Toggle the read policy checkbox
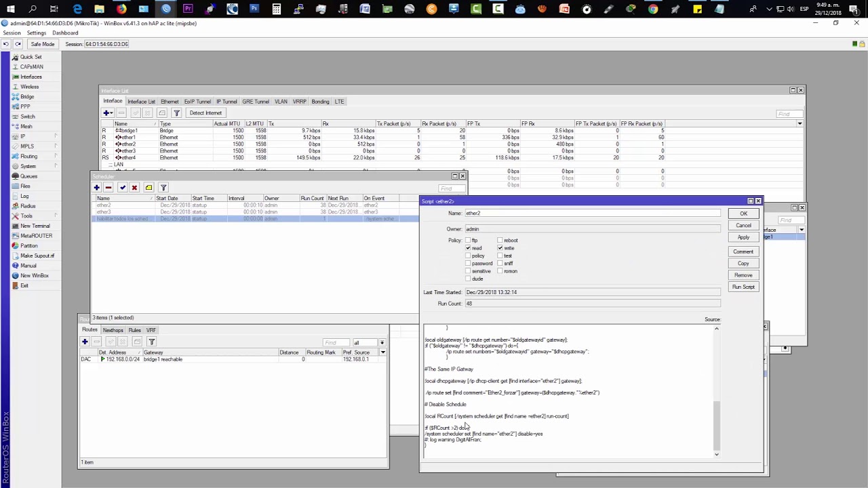This screenshot has width=868, height=488. pos(468,248)
